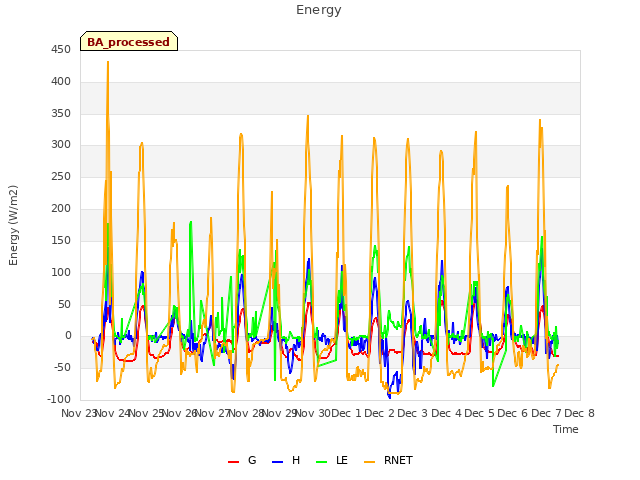Click the green LE legend color marker

click(x=322, y=462)
